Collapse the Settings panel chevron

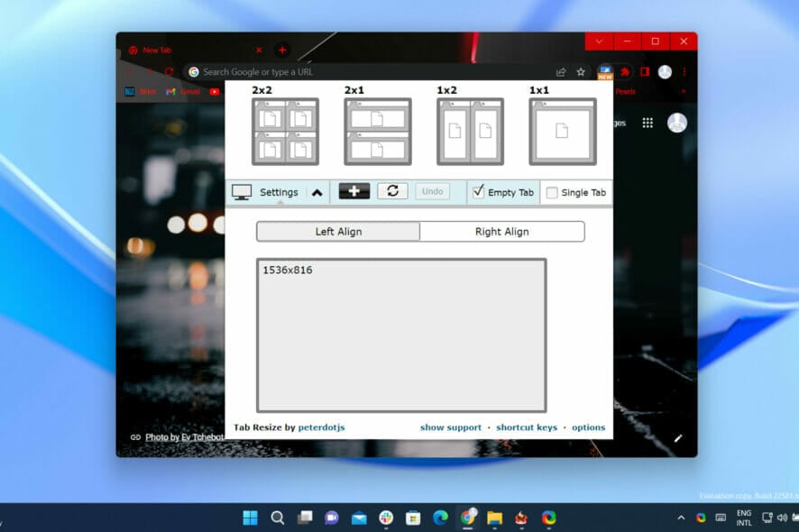317,192
